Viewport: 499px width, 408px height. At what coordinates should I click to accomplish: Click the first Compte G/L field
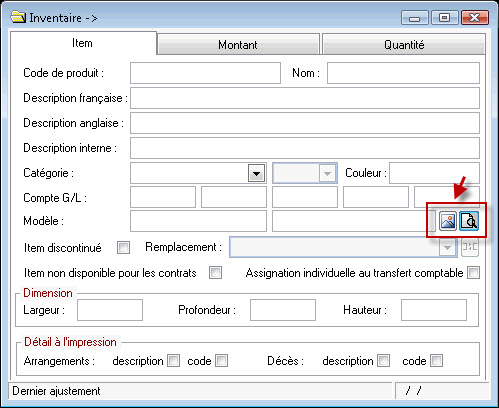163,197
